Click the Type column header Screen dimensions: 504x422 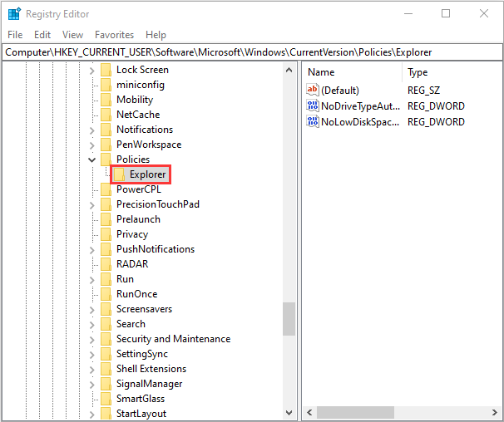(418, 72)
